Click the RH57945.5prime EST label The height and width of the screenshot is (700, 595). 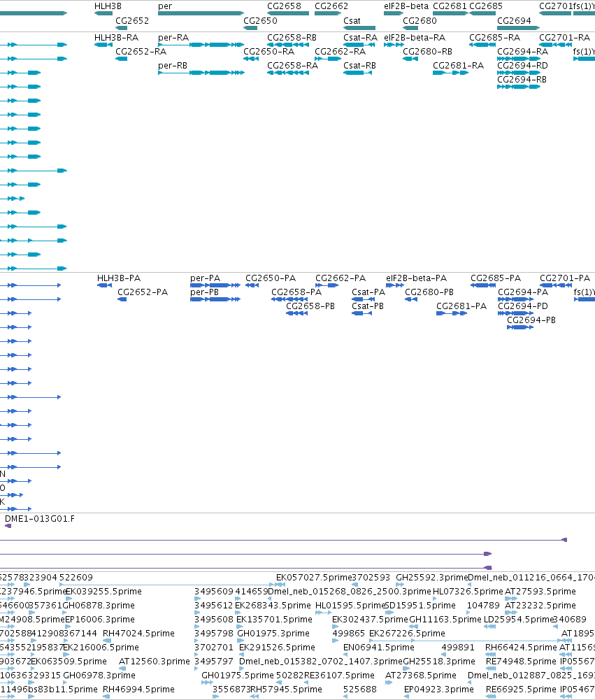click(x=286, y=690)
